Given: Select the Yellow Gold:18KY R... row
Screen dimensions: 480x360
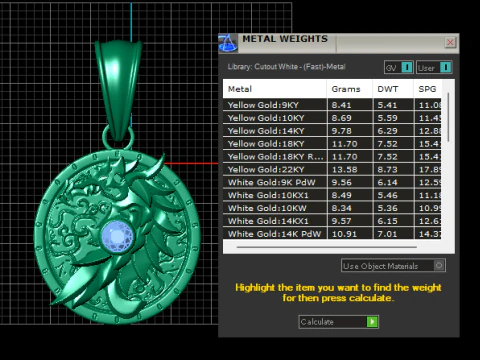Looking at the screenshot, I should pos(332,157).
